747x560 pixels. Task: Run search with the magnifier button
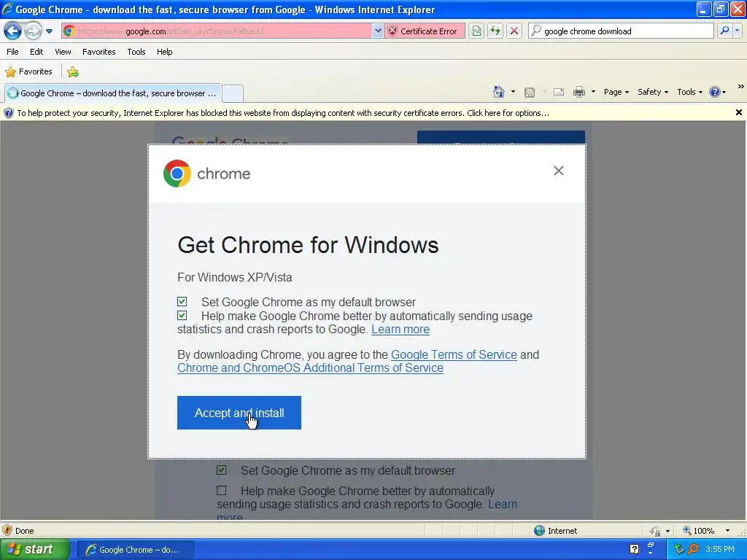724,31
